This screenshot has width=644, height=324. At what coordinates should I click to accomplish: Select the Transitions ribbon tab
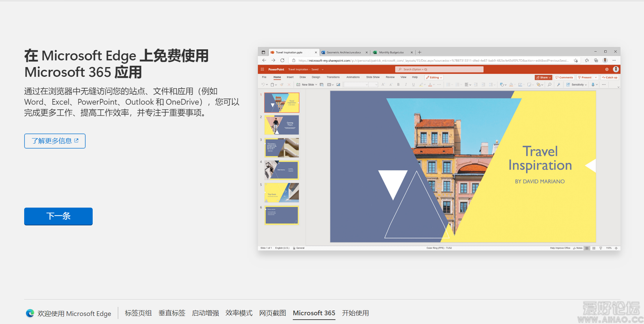[333, 77]
